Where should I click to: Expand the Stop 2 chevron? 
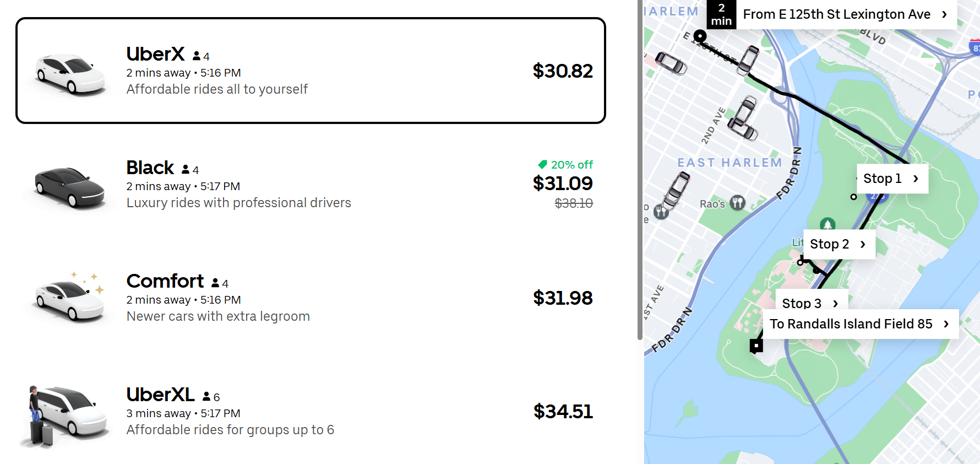pyautogui.click(x=863, y=244)
